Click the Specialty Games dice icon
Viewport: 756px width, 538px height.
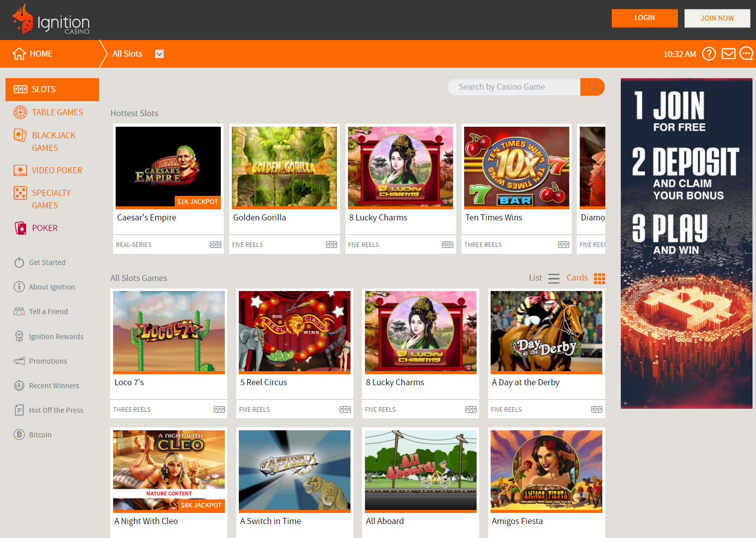pos(20,193)
